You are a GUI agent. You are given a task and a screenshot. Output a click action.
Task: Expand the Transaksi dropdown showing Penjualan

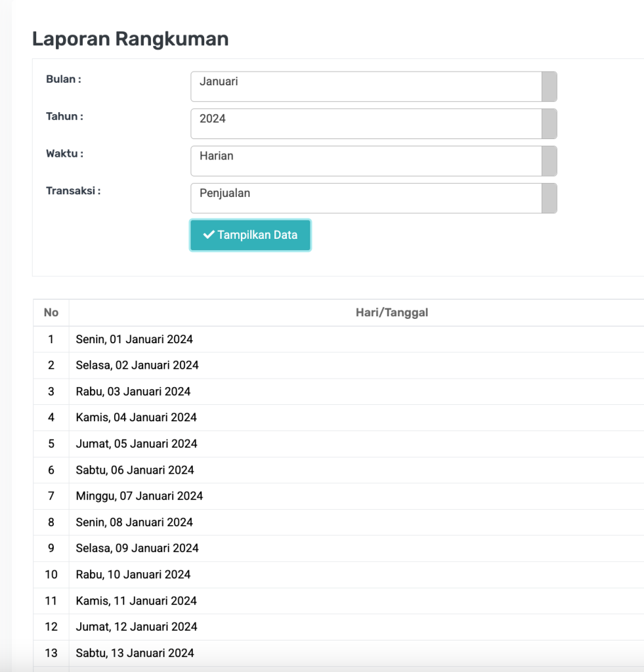click(x=366, y=198)
